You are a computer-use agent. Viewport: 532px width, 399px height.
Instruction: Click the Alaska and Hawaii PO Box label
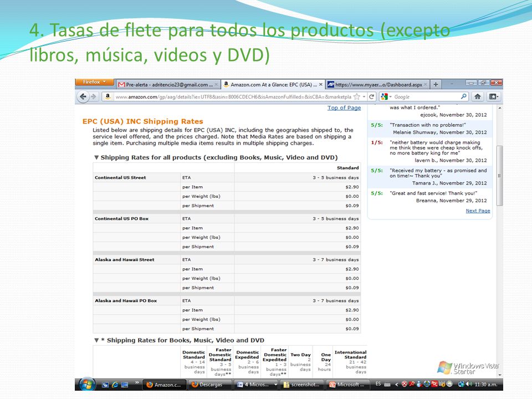click(126, 300)
